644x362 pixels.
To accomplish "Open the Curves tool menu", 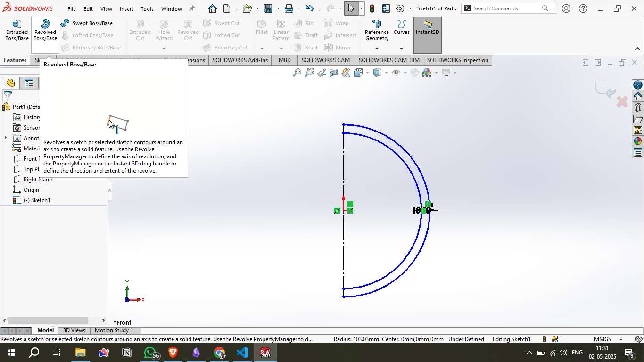I will 402,28.
